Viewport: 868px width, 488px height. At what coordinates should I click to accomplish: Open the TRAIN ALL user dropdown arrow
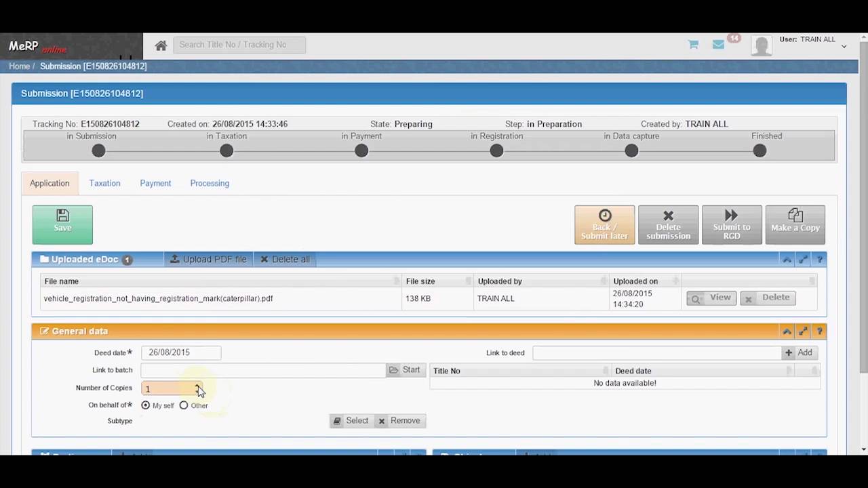(844, 46)
